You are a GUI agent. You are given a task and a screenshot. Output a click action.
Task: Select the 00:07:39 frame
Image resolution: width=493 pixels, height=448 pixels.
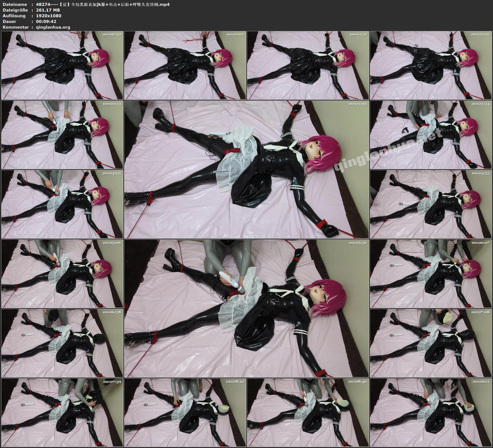pos(62,412)
